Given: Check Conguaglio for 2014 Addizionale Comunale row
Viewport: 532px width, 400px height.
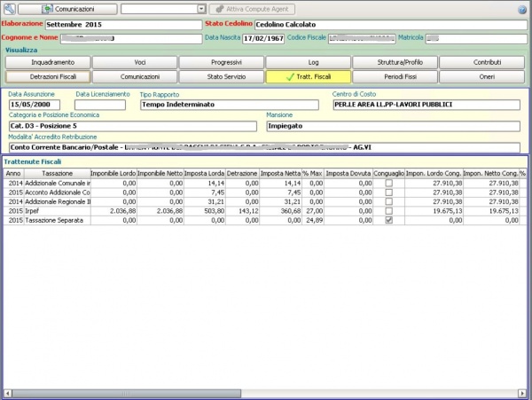Looking at the screenshot, I should point(388,182).
